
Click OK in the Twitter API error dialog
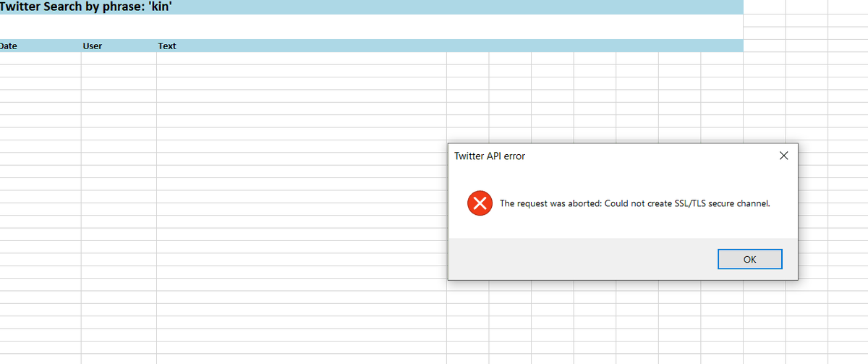[749, 259]
